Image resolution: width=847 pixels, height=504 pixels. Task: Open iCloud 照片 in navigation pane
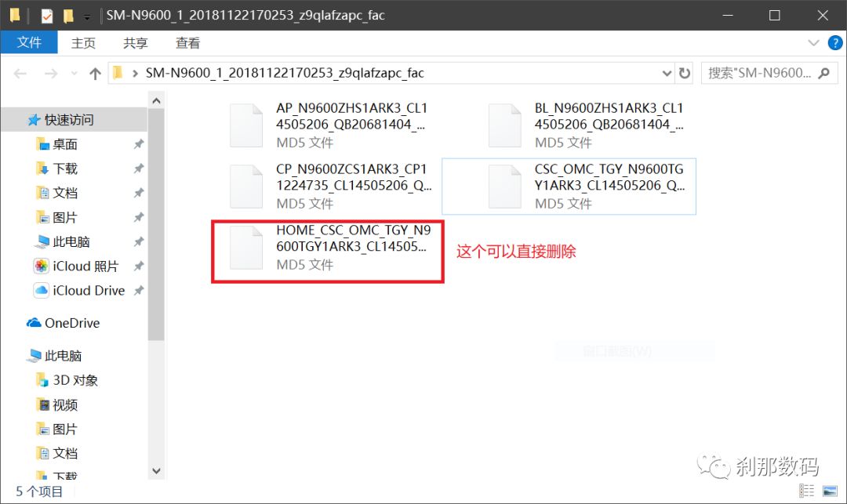85,266
